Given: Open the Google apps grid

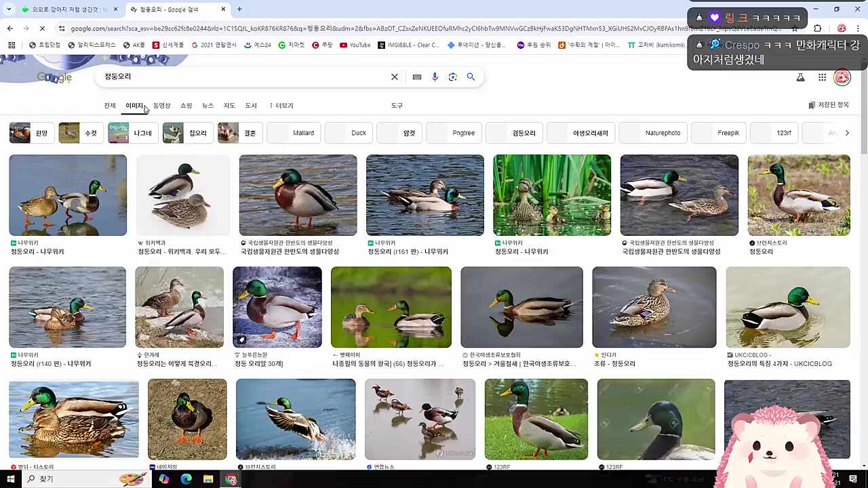Looking at the screenshot, I should [822, 77].
